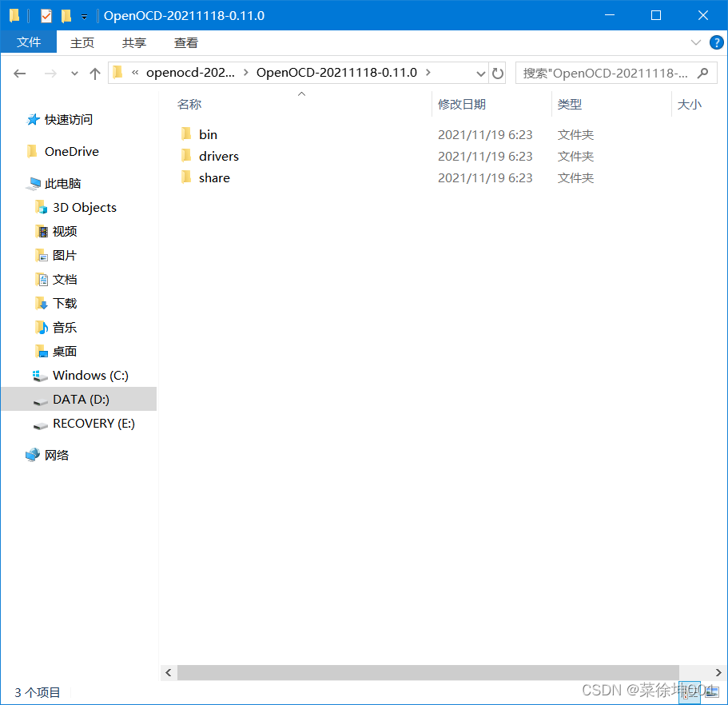Click the Windows (C:) drive icon
This screenshot has width=728, height=705.
40,376
